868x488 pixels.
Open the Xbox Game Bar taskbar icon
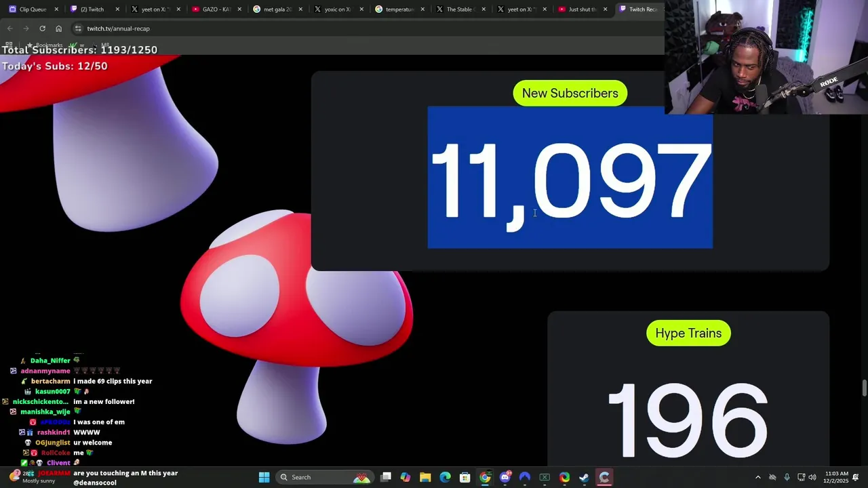[545, 477]
